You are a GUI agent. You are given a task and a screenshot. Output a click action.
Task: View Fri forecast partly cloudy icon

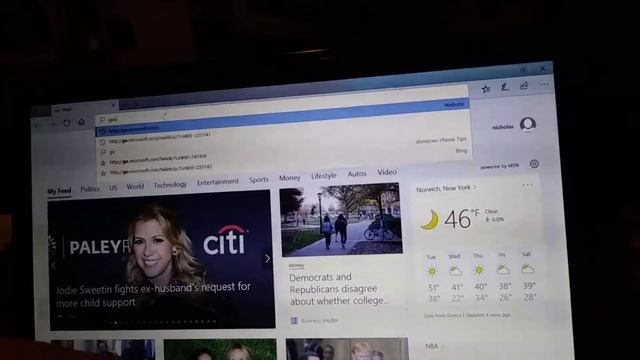(x=503, y=269)
